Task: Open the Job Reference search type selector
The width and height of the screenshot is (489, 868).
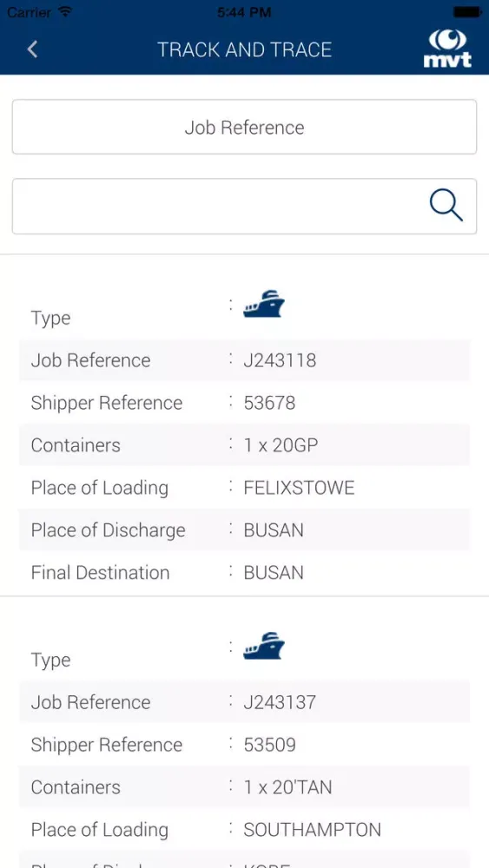Action: (x=244, y=127)
